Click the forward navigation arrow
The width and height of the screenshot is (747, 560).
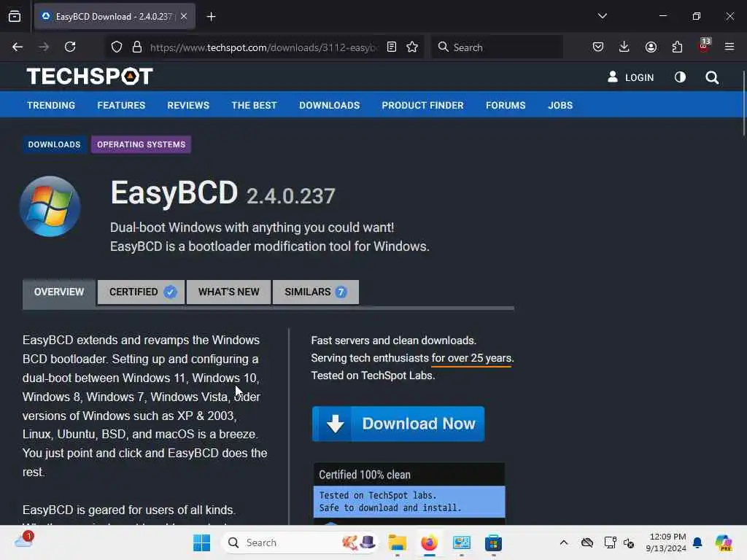(x=44, y=47)
